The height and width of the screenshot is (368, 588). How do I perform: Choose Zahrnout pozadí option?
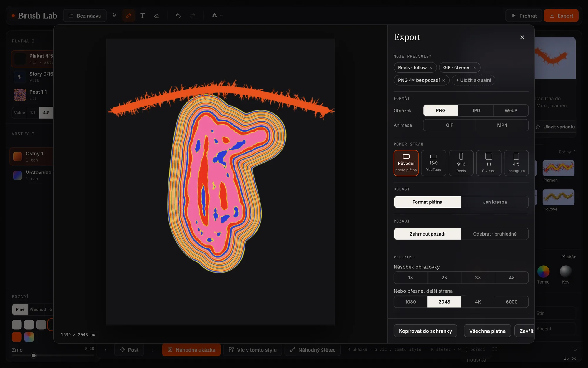pos(427,234)
